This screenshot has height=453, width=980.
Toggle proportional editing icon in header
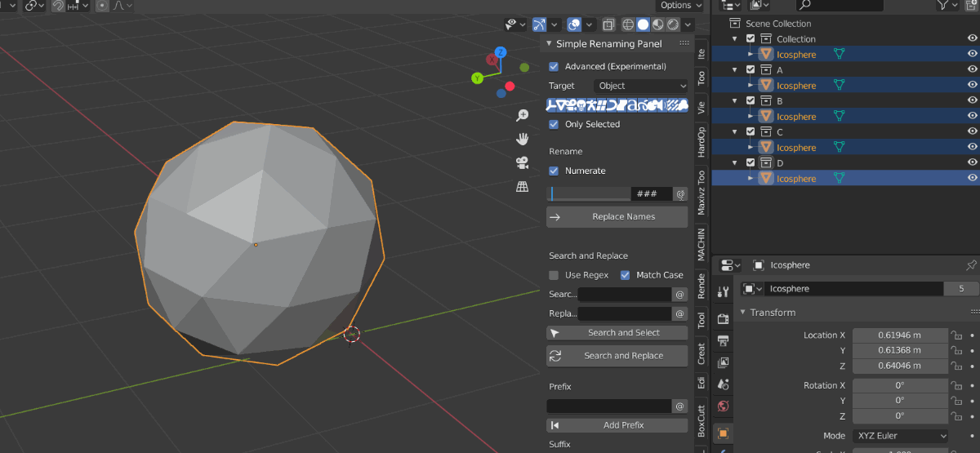click(x=102, y=6)
